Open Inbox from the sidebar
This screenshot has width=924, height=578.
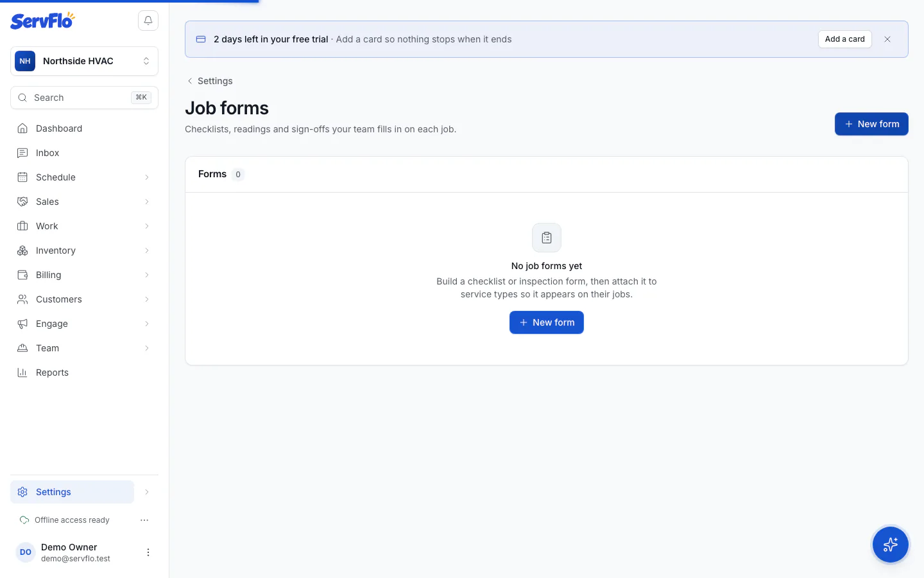(85, 153)
